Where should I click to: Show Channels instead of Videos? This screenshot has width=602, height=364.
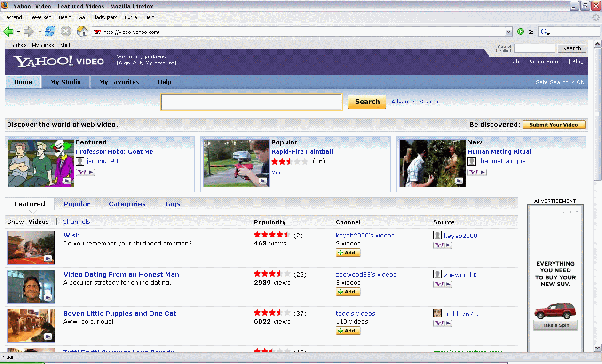tap(76, 222)
